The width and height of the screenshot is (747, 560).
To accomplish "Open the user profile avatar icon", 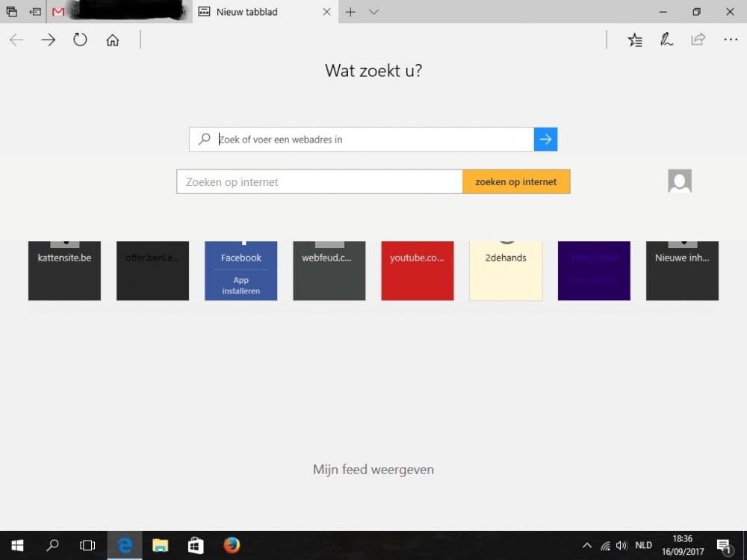I will [680, 181].
